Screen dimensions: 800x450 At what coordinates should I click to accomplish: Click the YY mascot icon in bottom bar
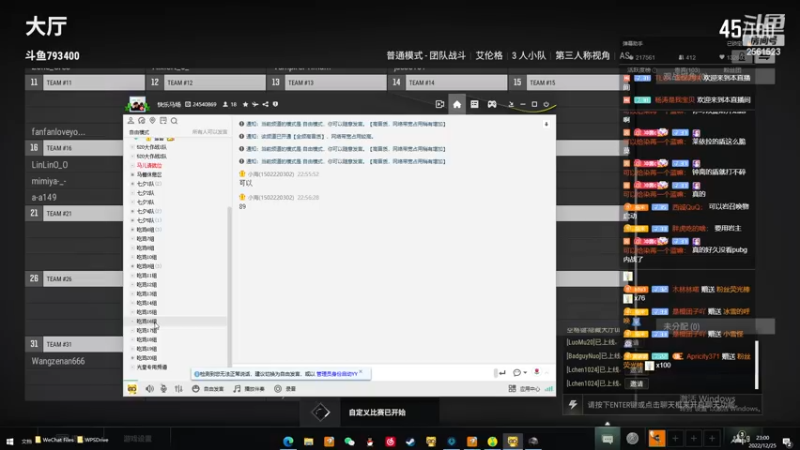132,389
